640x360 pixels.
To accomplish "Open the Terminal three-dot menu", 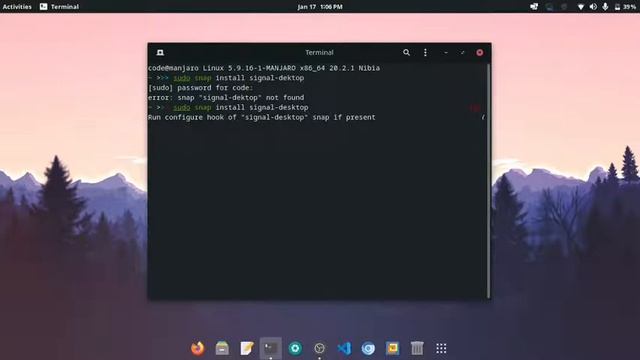I will (x=425, y=53).
